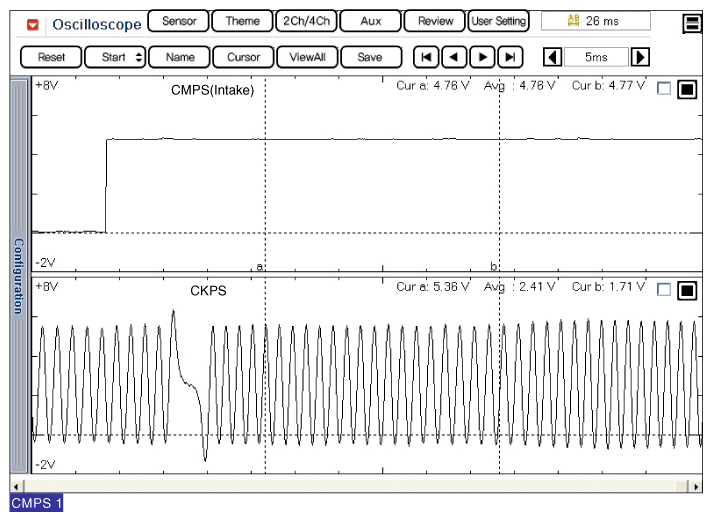The width and height of the screenshot is (712, 521).
Task: Click the filled square icon on CMPS channel
Action: click(687, 90)
